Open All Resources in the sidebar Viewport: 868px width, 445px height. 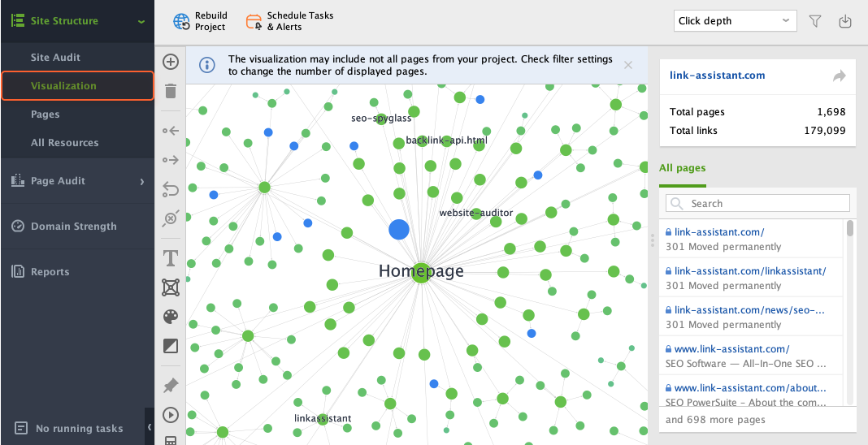pos(64,143)
